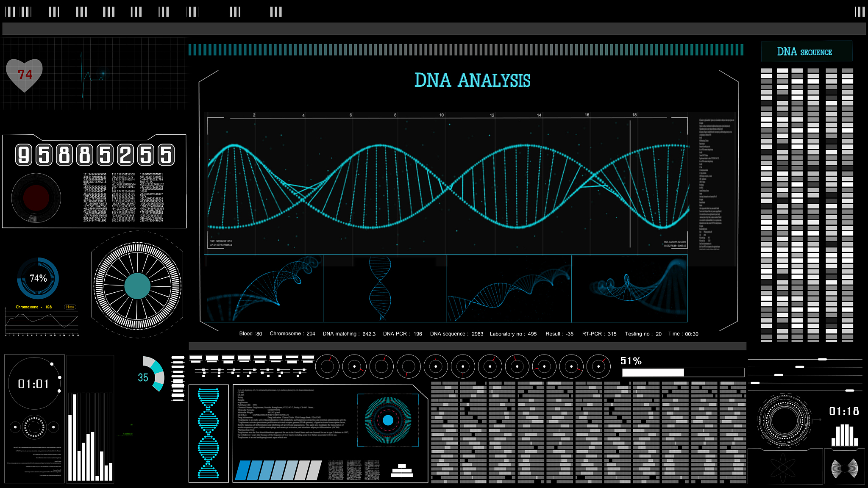Viewport: 868px width, 488px height.
Task: Select the DNA ANALYSIS title
Action: coord(472,80)
